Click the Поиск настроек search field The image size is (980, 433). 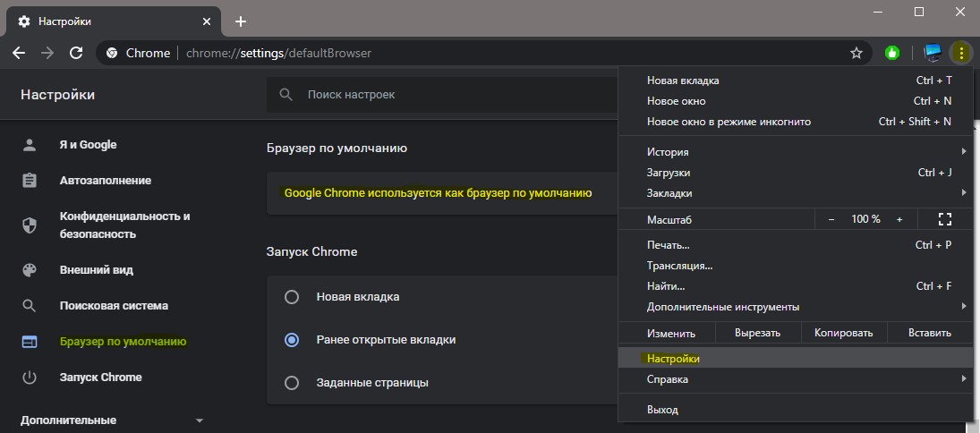442,95
